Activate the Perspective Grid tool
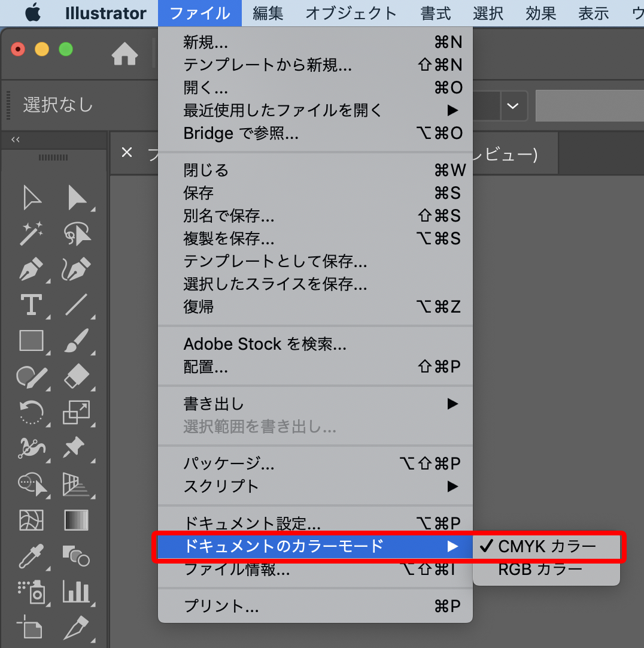The image size is (644, 648). coord(76,484)
